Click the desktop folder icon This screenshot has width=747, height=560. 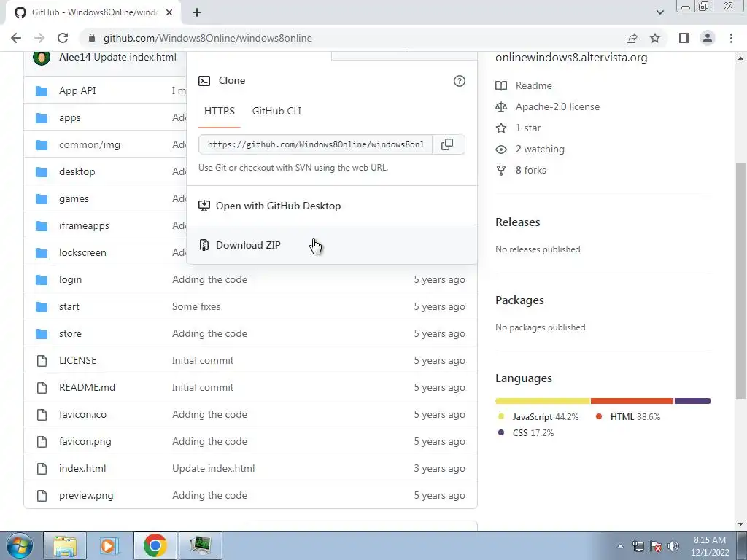point(42,172)
